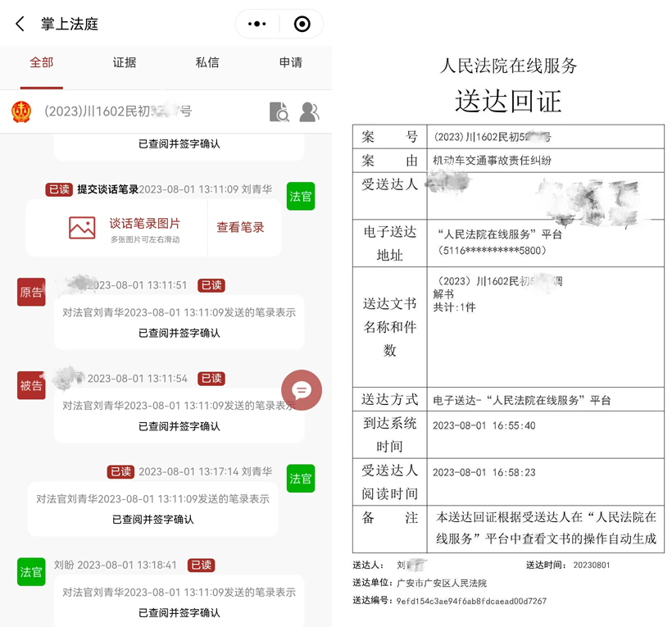Image resolution: width=672 pixels, height=627 pixels.
Task: Tap the back arrow beside 掌上法庭
Action: coord(20,25)
